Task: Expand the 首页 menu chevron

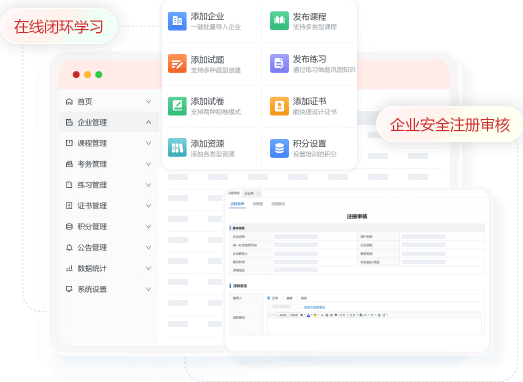Action: tap(148, 101)
